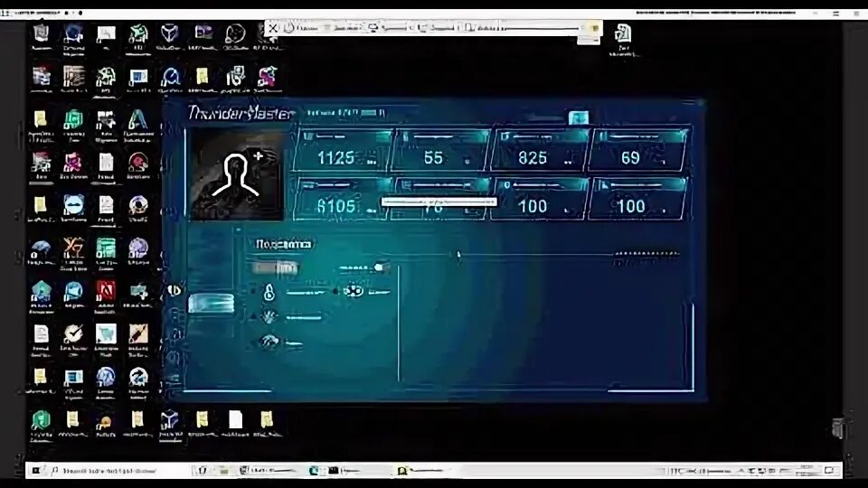Select the 100 box directly below 825
This screenshot has height=488, width=868.
pos(539,199)
